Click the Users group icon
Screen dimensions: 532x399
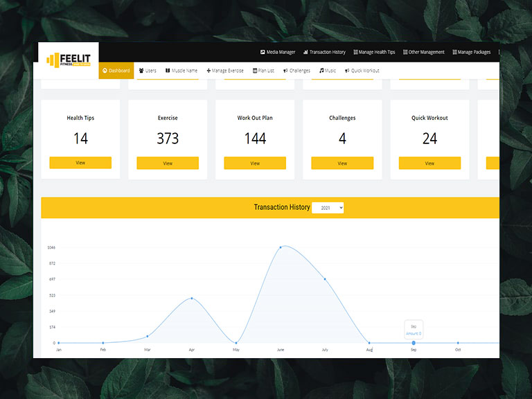[x=141, y=71]
